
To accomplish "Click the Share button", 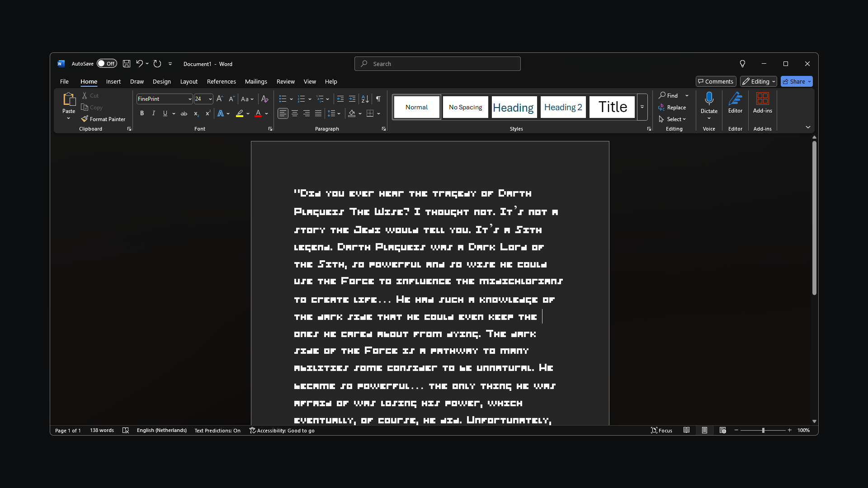I will 797,81.
